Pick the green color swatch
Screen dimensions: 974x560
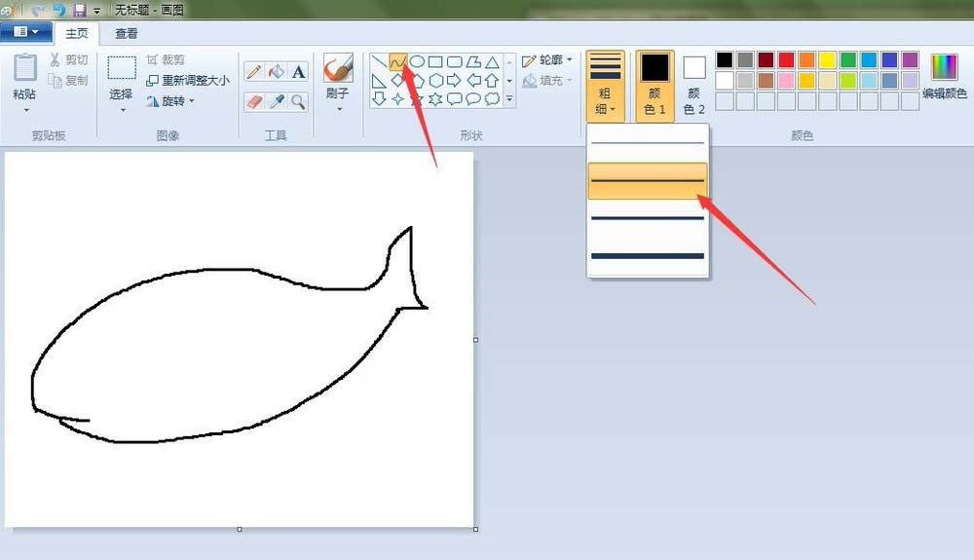pyautogui.click(x=848, y=59)
